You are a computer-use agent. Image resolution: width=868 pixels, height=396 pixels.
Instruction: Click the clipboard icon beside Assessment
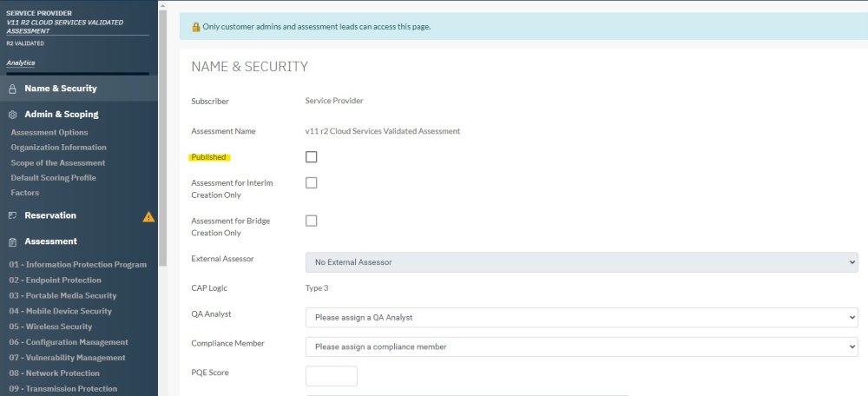coord(12,241)
